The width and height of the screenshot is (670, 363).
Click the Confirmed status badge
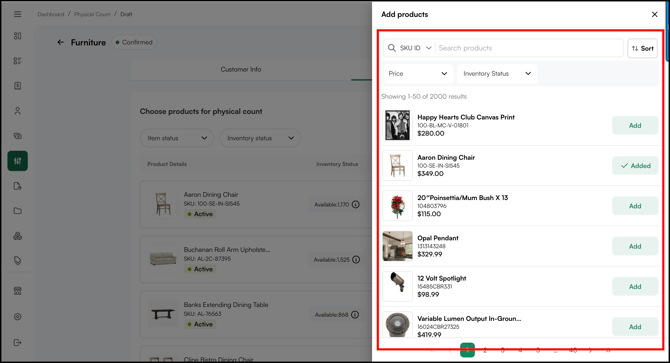pyautogui.click(x=134, y=42)
